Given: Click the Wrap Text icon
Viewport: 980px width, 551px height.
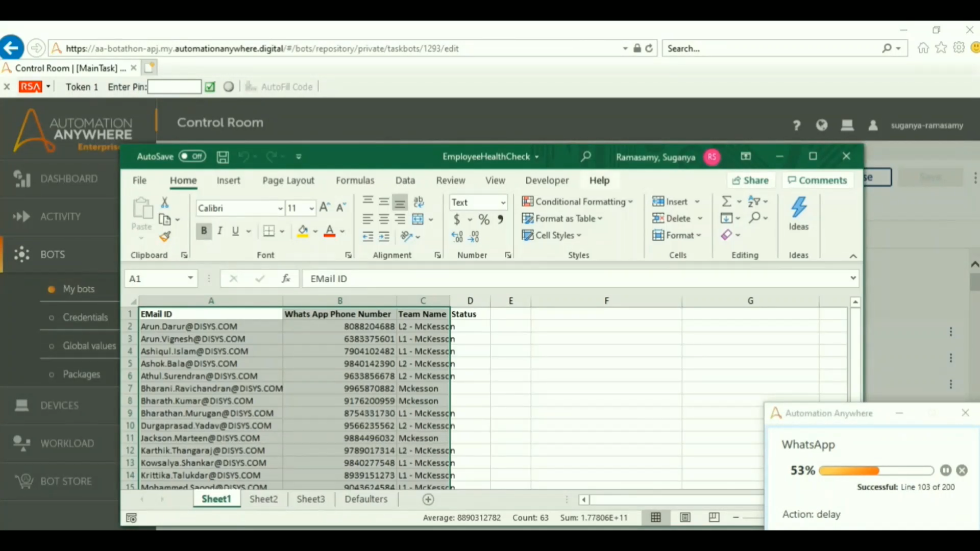Looking at the screenshot, I should [419, 202].
